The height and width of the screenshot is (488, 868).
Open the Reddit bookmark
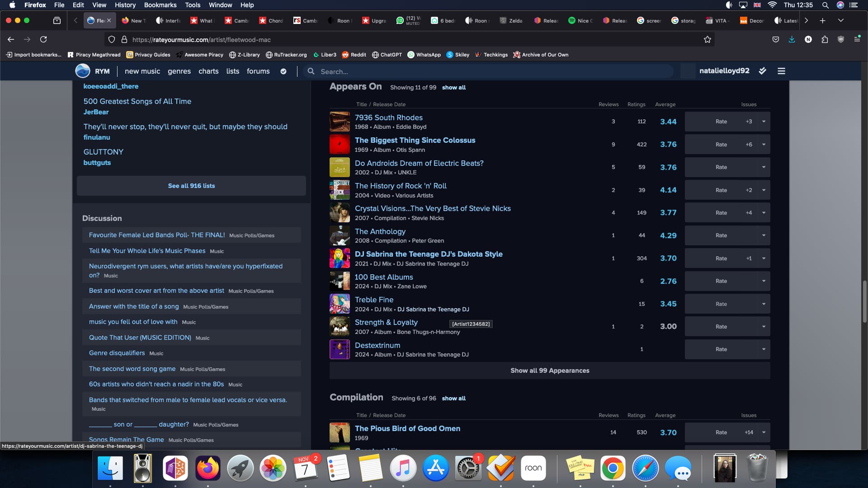tap(354, 55)
